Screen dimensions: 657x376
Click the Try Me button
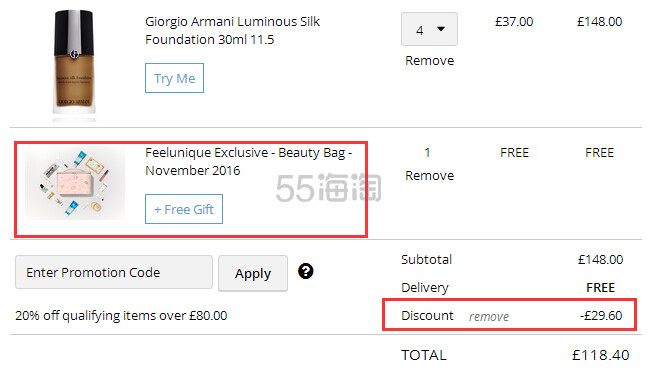(174, 78)
